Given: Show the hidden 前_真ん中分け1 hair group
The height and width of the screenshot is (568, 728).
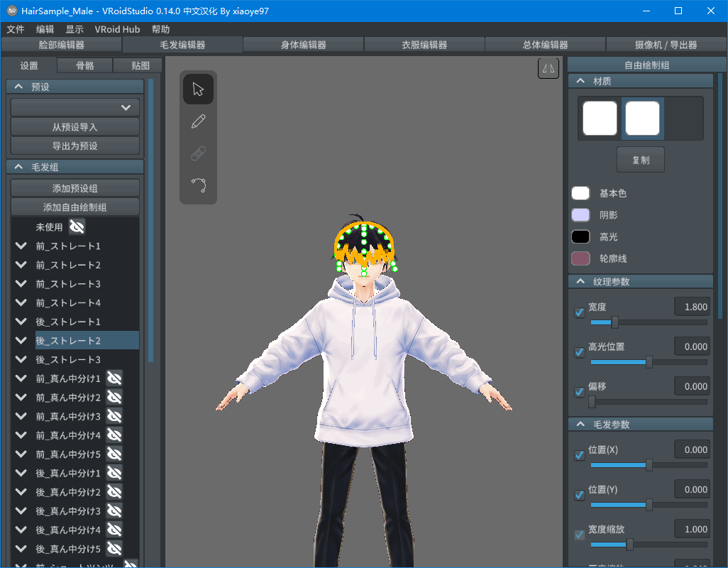Looking at the screenshot, I should click(113, 378).
